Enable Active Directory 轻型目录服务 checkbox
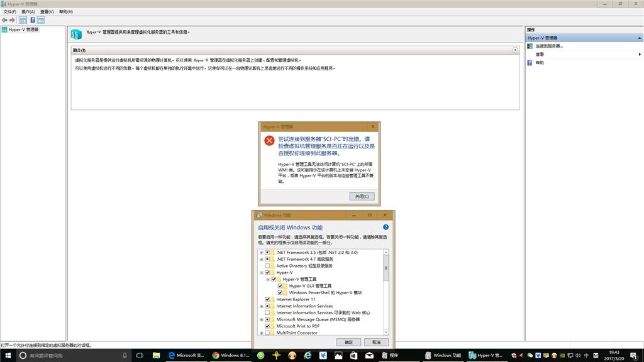 (x=267, y=266)
